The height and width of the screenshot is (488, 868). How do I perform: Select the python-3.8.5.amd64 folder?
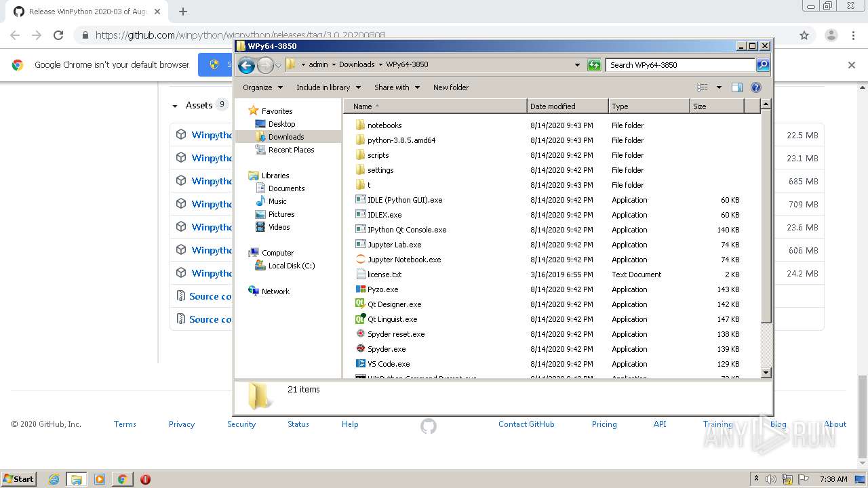[401, 140]
